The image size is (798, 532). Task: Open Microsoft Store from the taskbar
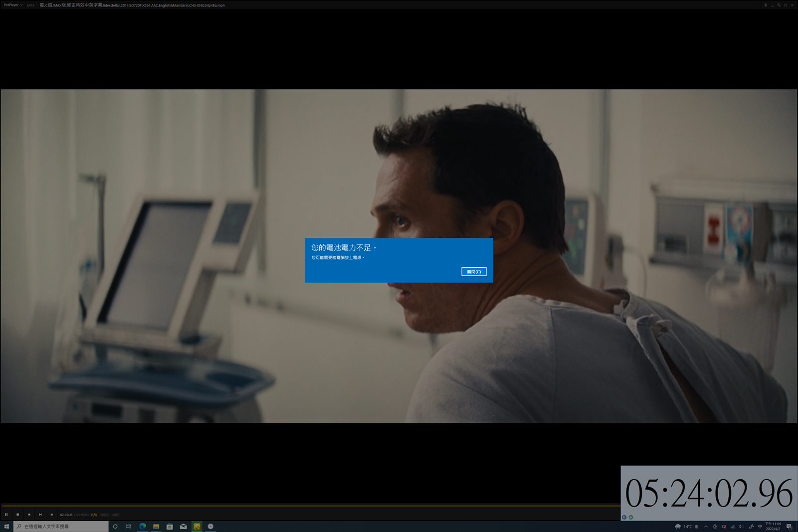(170, 527)
